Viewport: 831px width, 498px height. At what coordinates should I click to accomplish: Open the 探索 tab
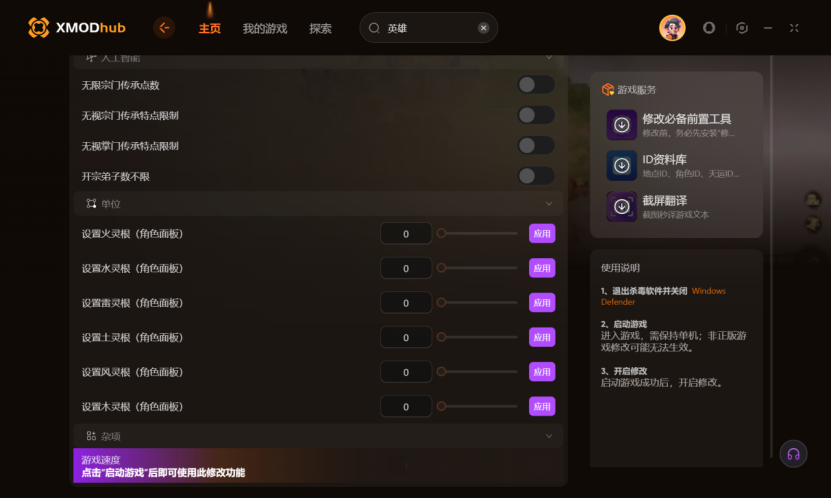(321, 29)
